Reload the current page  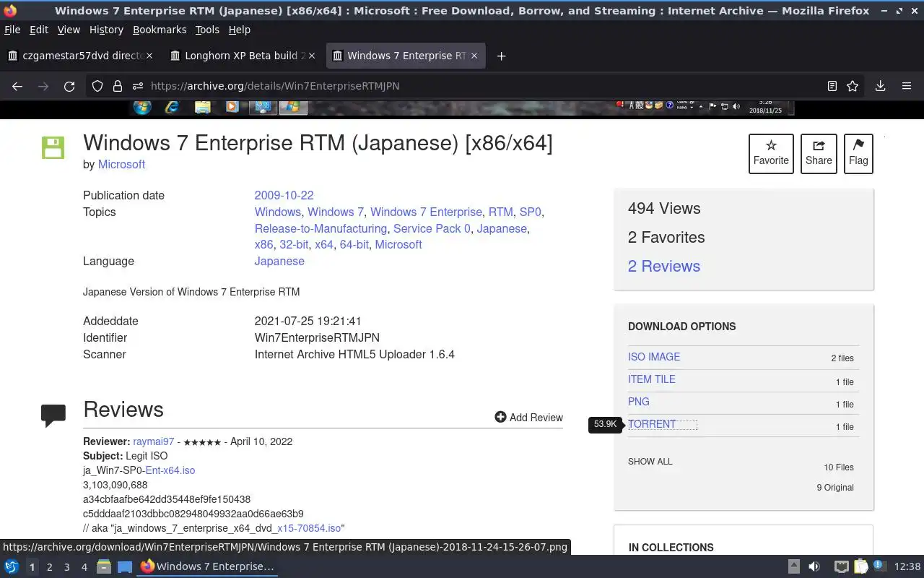[x=69, y=86]
